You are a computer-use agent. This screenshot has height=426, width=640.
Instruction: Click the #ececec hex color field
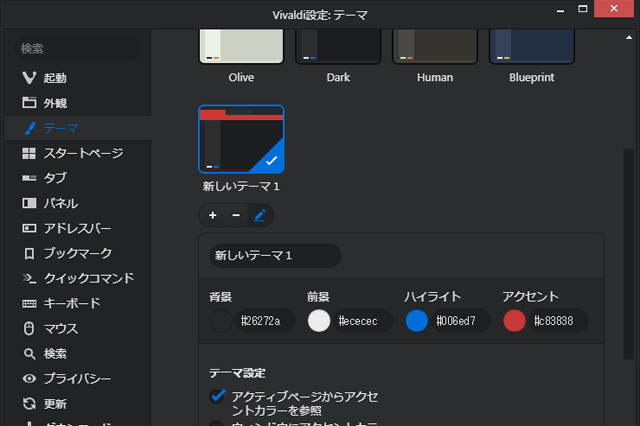(x=363, y=321)
